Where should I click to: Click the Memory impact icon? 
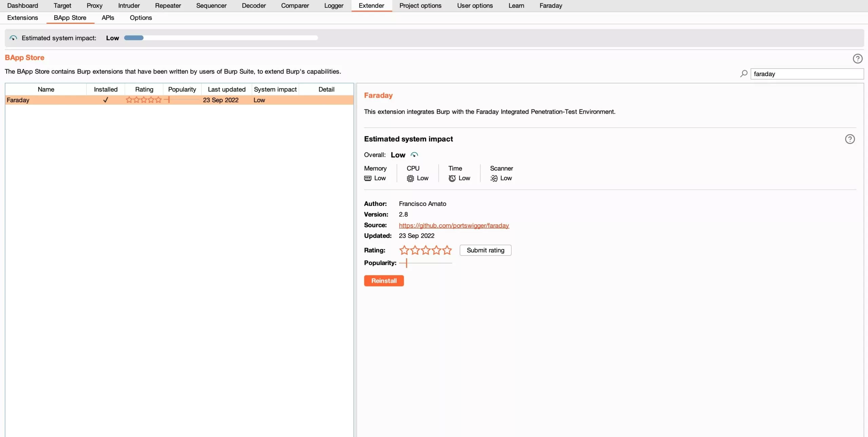[x=368, y=178]
